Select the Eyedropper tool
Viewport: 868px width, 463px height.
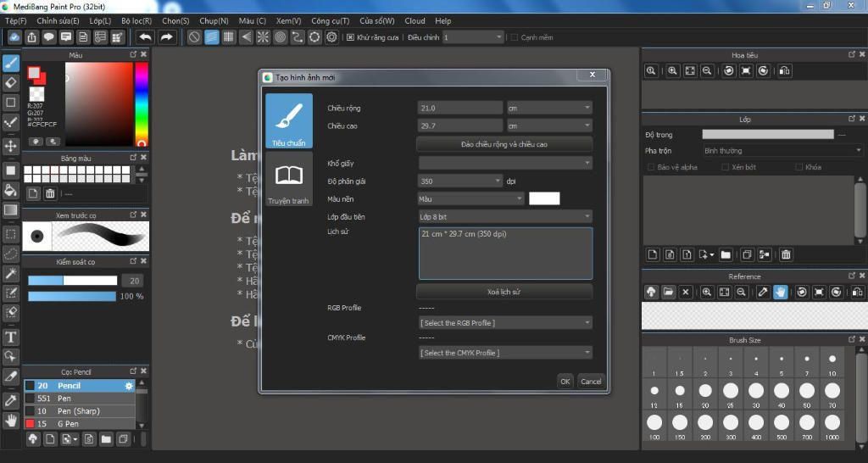click(10, 400)
